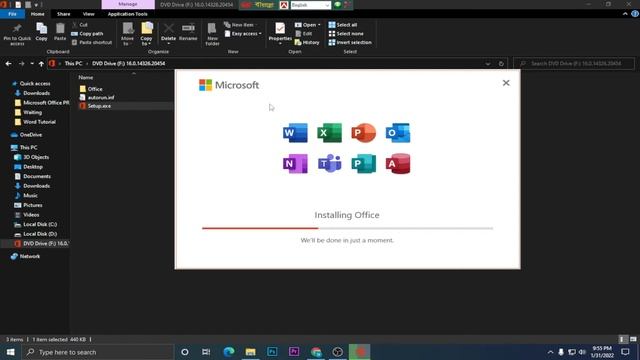The width and height of the screenshot is (640, 360).
Task: Collapse the ribbon with the chevron
Action: pos(625,14)
